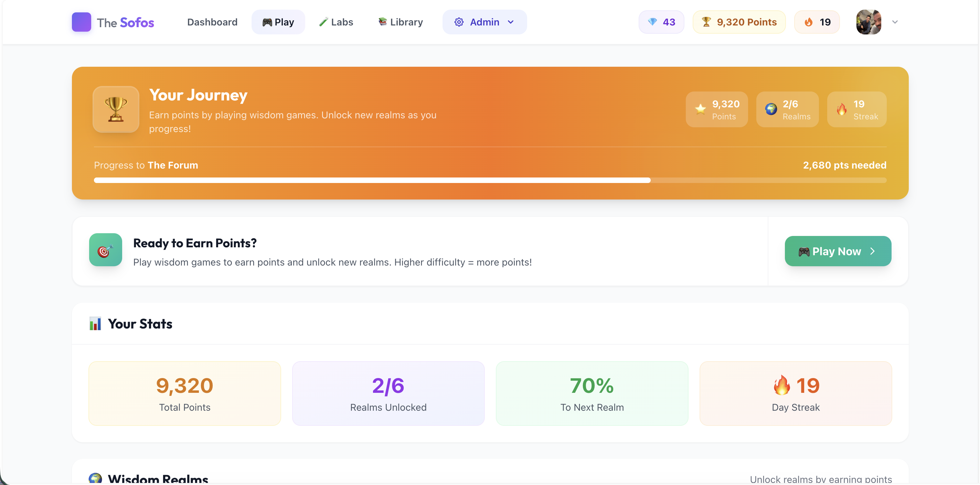This screenshot has height=485, width=980.
Task: Open the Library navigation item
Action: pos(400,22)
